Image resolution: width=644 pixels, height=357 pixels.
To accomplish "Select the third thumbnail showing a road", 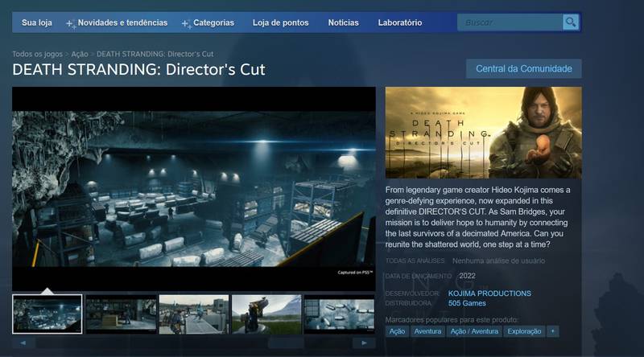I will (194, 314).
